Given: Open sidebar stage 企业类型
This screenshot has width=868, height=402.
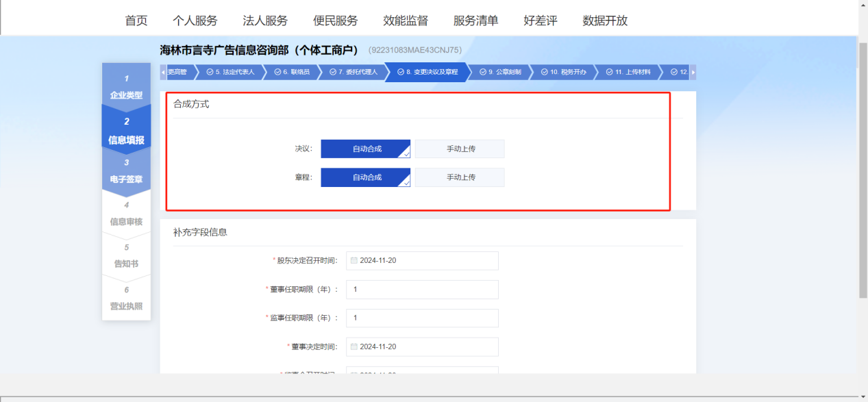Looking at the screenshot, I should click(126, 88).
